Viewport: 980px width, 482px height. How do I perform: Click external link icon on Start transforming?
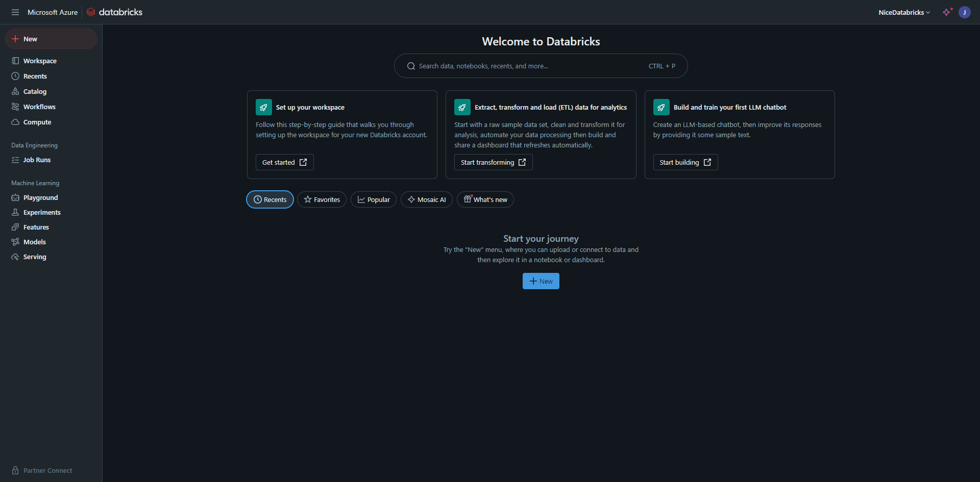[x=522, y=162]
